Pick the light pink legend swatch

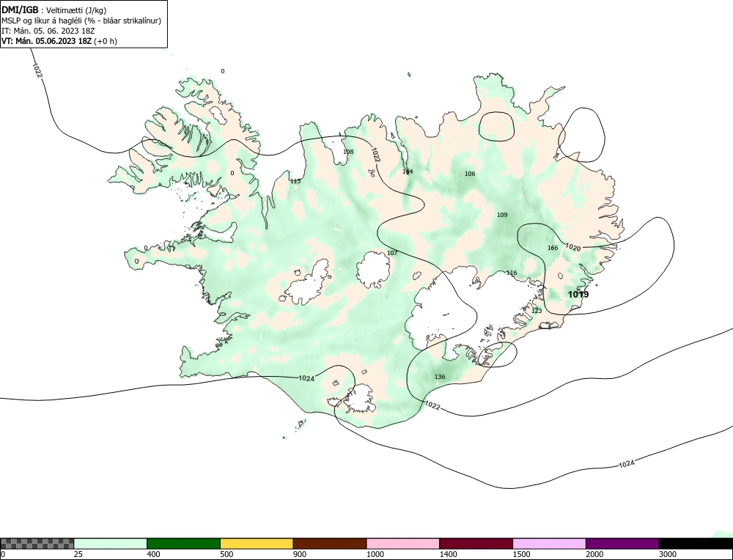coord(403,543)
